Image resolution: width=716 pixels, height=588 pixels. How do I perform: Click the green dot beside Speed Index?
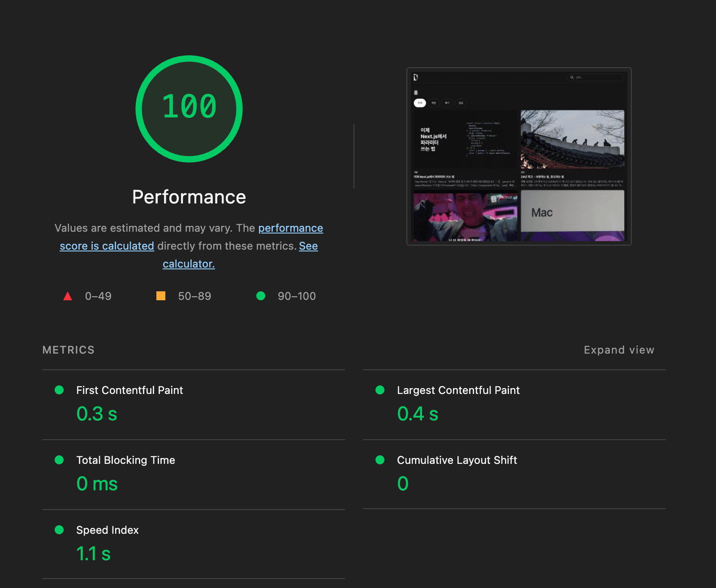pyautogui.click(x=59, y=530)
